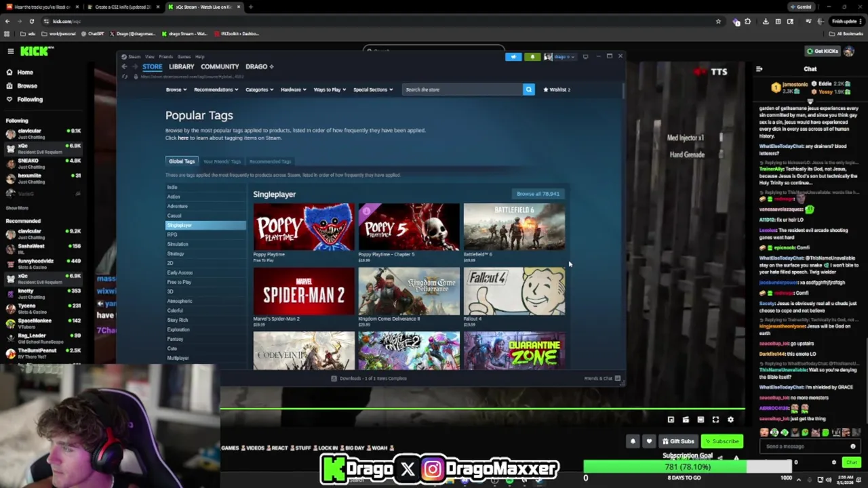Enter fullscreen on Kick player
This screenshot has height=488, width=868.
click(715, 420)
